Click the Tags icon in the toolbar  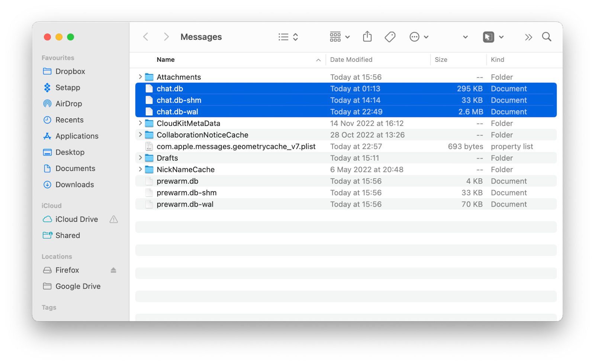(389, 36)
